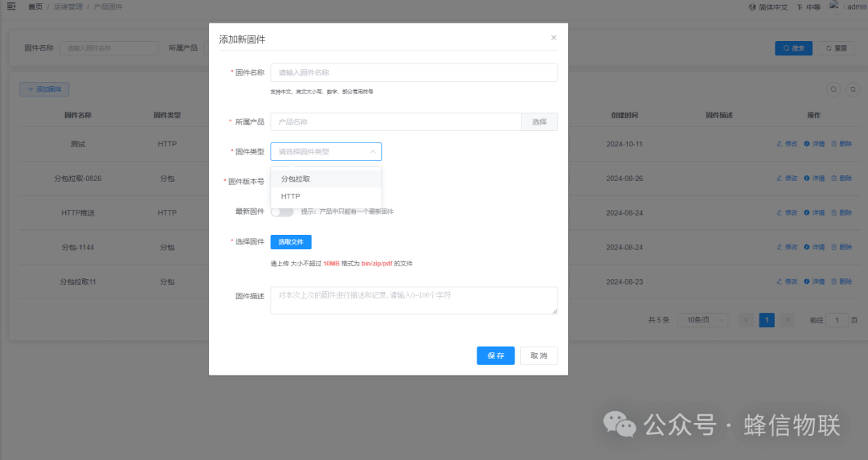Open the 中等 size setting
Viewport: 868px width, 460px height.
[x=809, y=7]
